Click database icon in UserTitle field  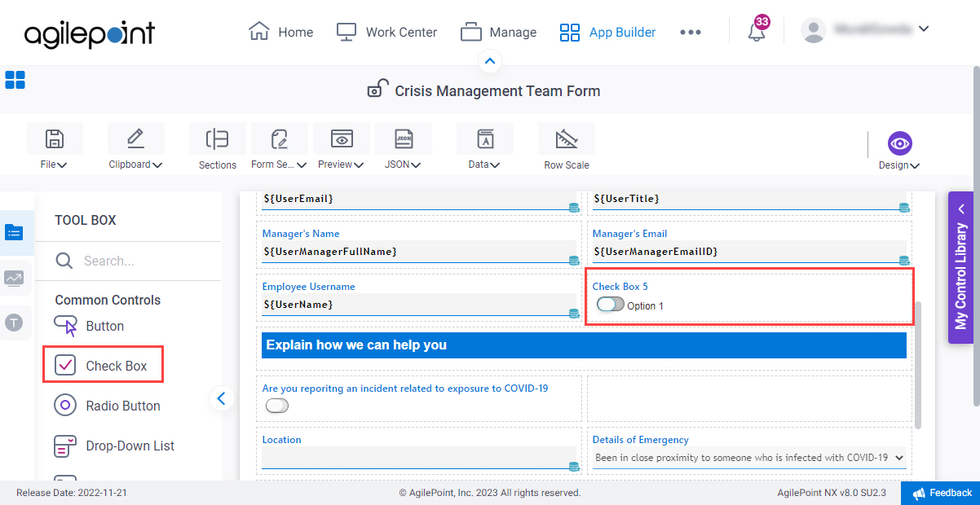(904, 208)
